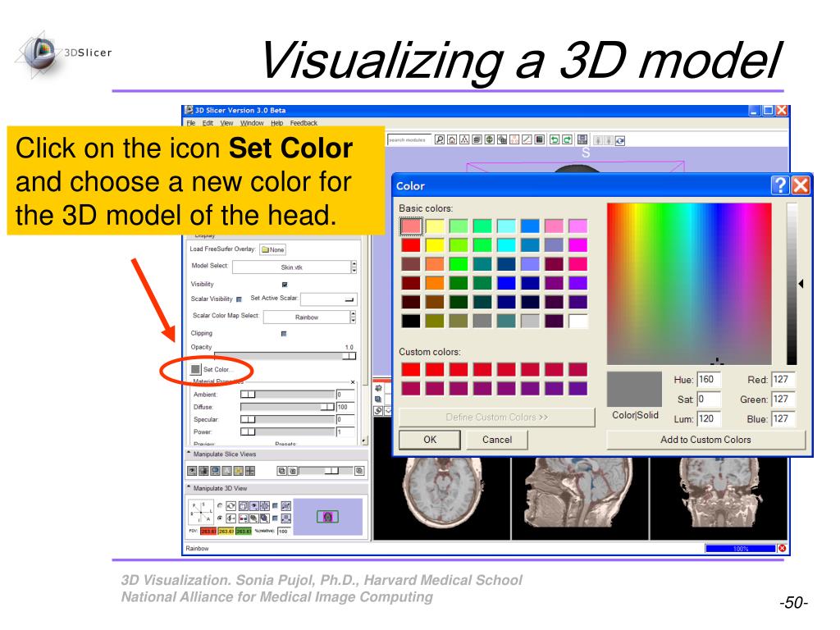Screen dimensions: 840x630
Task: Toggle the upper small checkbox in Manipulate 3D View
Action: [275, 505]
